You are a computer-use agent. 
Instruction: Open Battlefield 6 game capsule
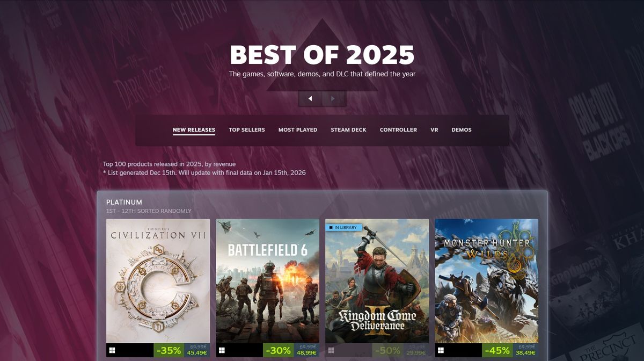coord(268,280)
